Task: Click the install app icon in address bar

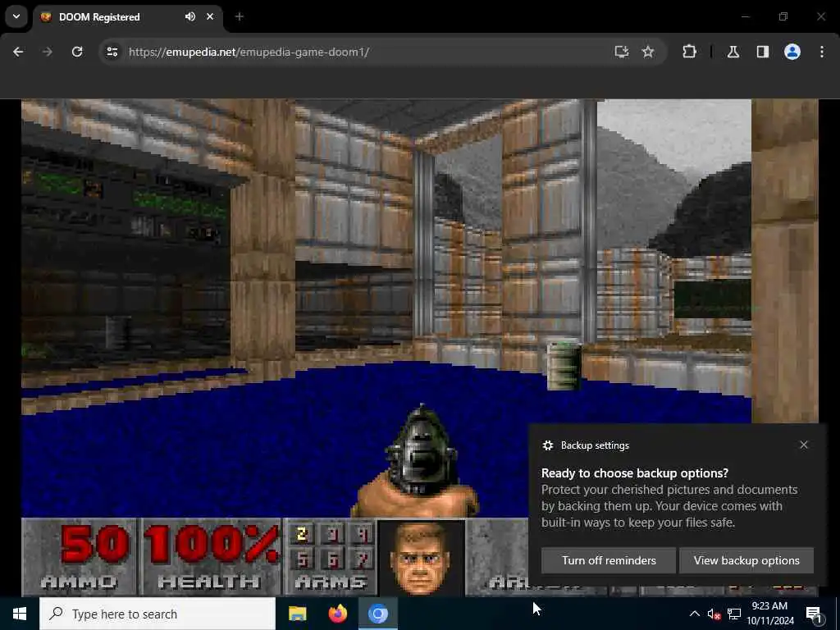Action: pos(622,52)
